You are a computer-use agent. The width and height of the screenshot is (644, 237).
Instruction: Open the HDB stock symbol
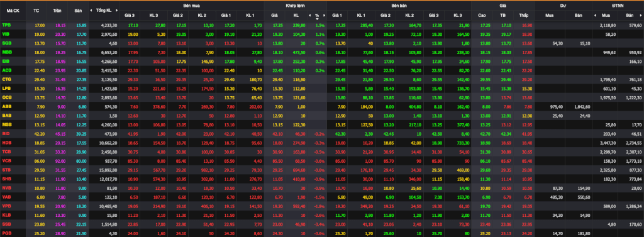click(6, 142)
